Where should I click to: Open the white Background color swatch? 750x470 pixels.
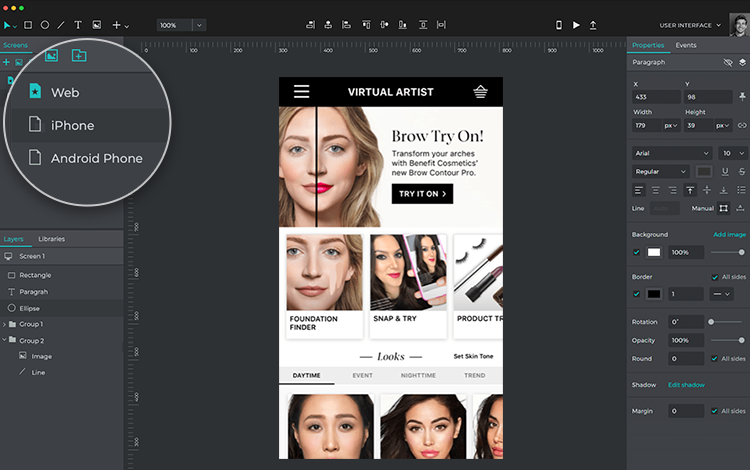click(653, 252)
